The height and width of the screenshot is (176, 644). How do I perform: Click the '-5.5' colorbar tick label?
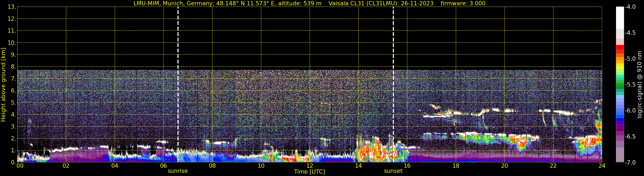tap(630, 85)
